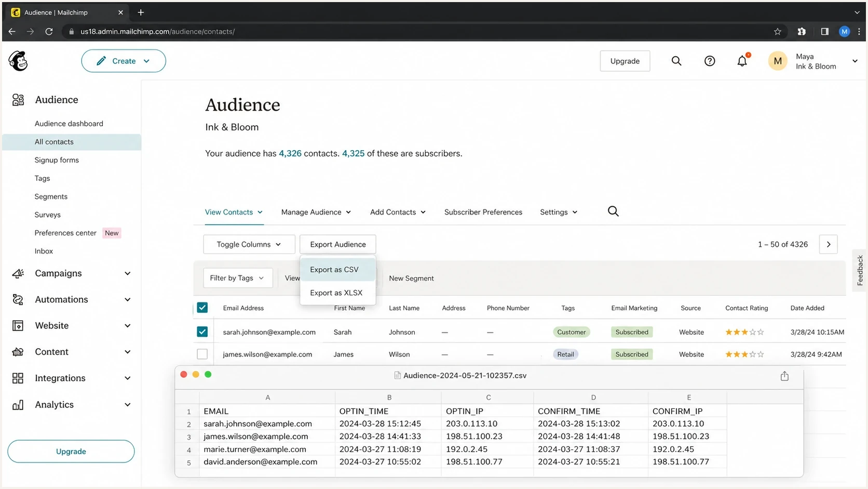Open the View Contacts tab
The image size is (868, 489).
(x=234, y=212)
